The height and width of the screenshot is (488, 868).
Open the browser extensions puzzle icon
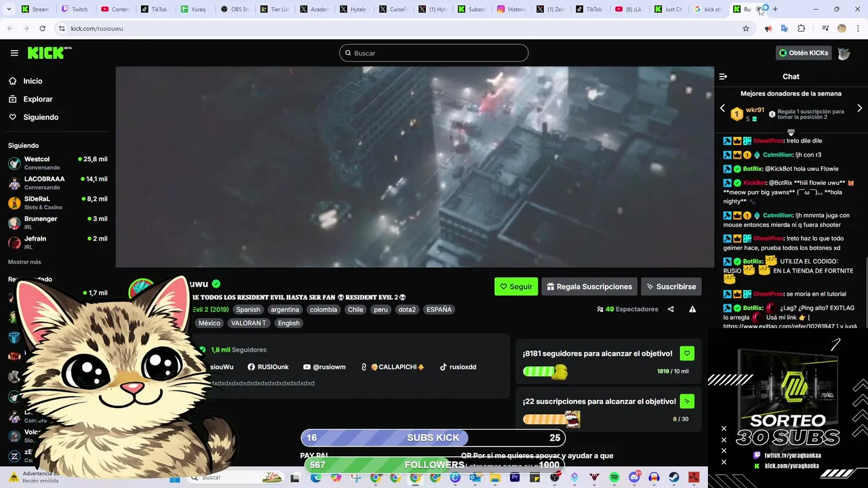pyautogui.click(x=801, y=28)
